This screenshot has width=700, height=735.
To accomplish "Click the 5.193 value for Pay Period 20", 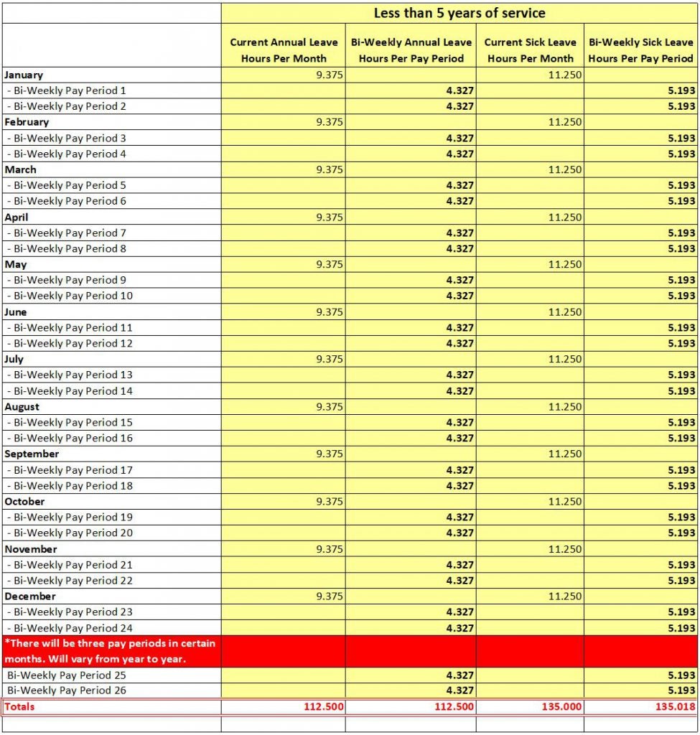I will click(681, 533).
